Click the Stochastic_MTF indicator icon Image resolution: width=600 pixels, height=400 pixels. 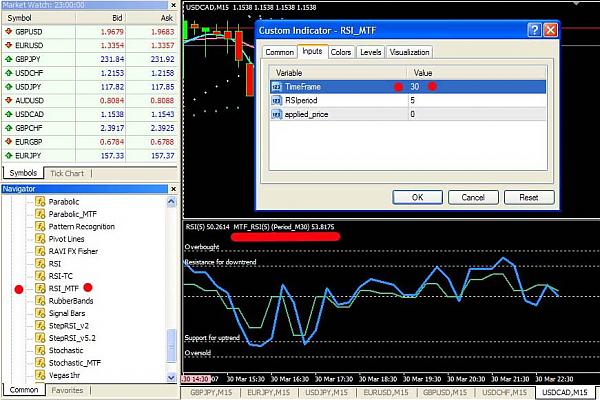point(40,362)
